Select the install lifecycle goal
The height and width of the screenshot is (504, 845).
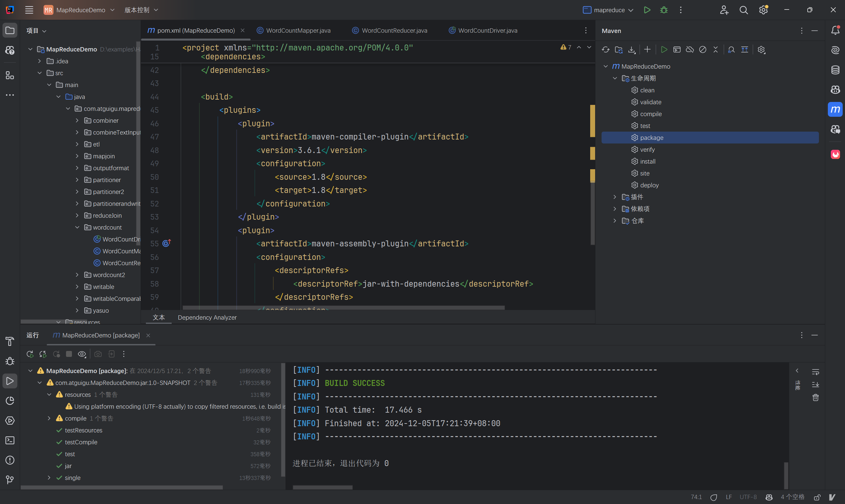point(648,161)
